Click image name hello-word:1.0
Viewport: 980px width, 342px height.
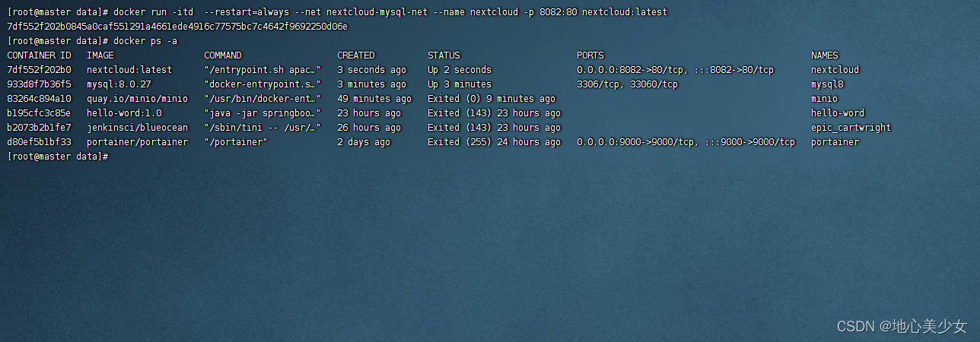pos(124,113)
